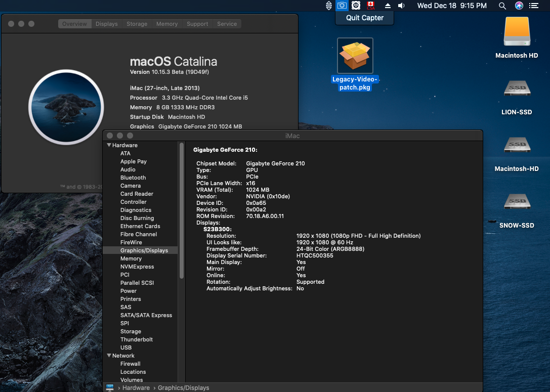Select Diagnostics in the sidebar

[x=140, y=210]
